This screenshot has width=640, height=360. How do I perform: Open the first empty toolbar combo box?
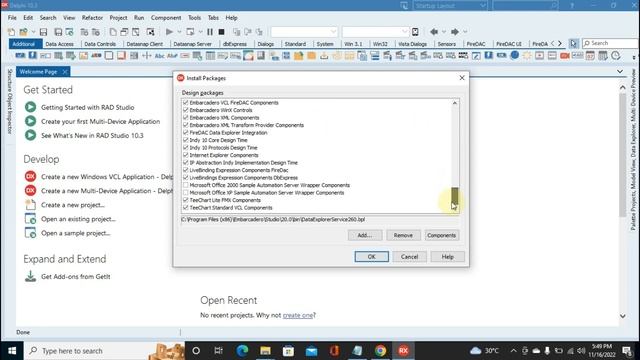304,32
